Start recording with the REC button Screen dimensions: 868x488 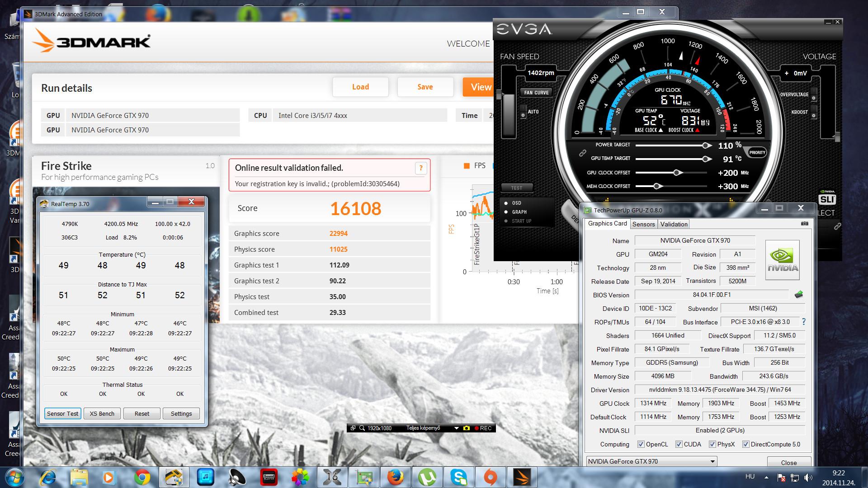point(483,428)
